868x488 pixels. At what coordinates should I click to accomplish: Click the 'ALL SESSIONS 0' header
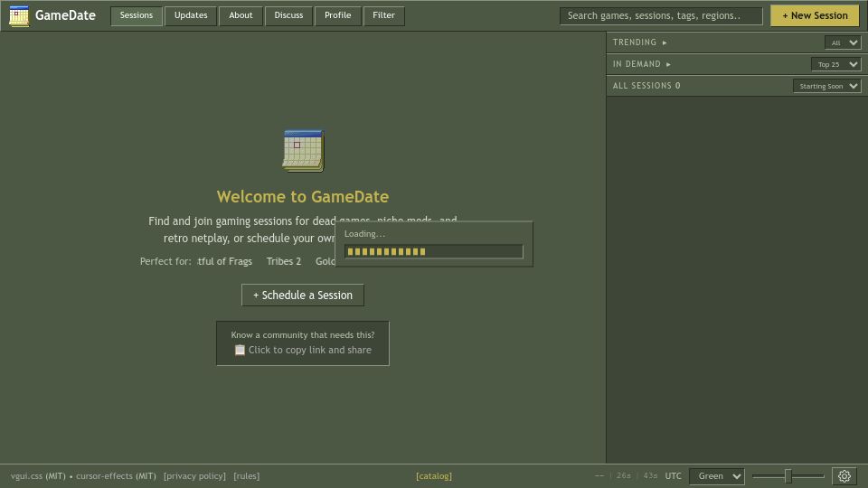646,86
